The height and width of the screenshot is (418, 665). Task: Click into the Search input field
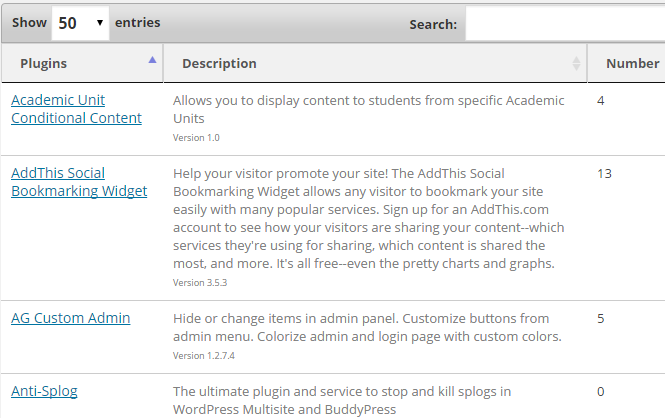(565, 24)
